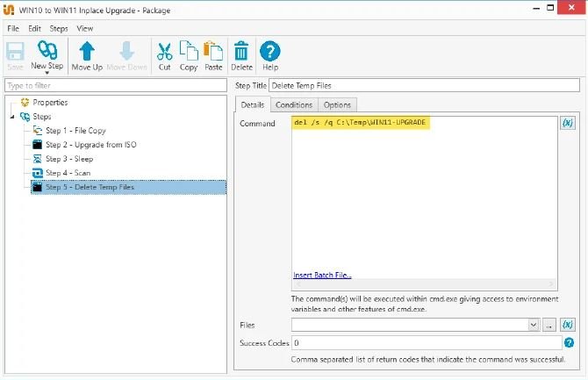Click the command icon of Step 2
The height and width of the screenshot is (380, 588).
click(x=38, y=145)
